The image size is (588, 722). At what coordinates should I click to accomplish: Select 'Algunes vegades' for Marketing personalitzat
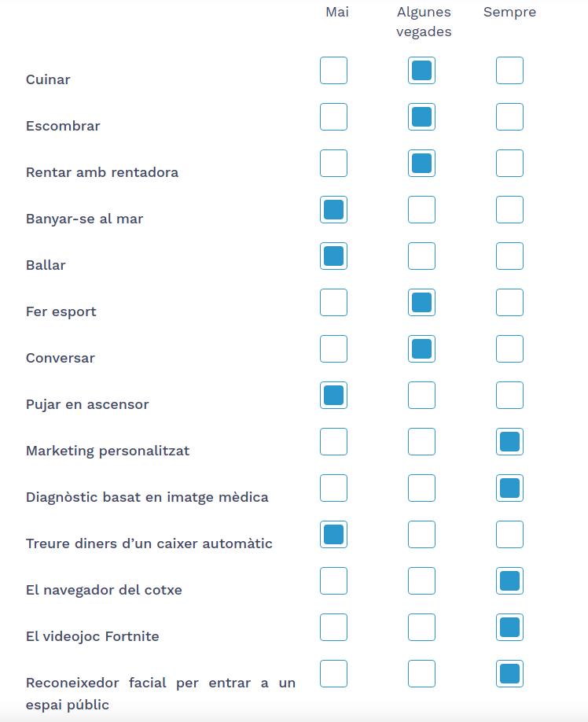pyautogui.click(x=421, y=442)
